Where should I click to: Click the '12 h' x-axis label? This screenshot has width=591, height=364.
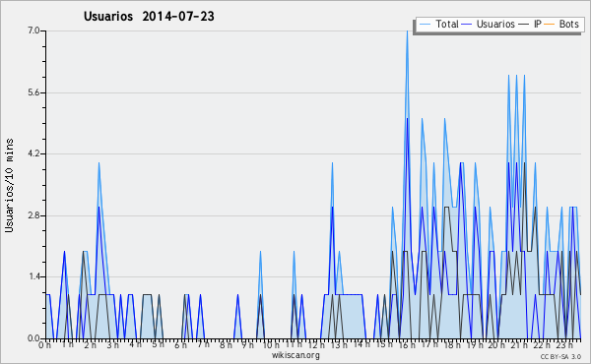click(x=316, y=344)
